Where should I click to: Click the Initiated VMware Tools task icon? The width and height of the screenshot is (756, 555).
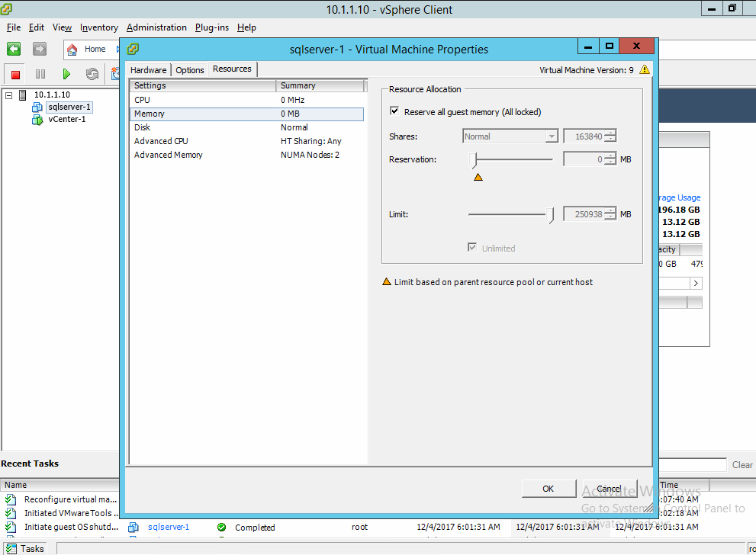(11, 513)
